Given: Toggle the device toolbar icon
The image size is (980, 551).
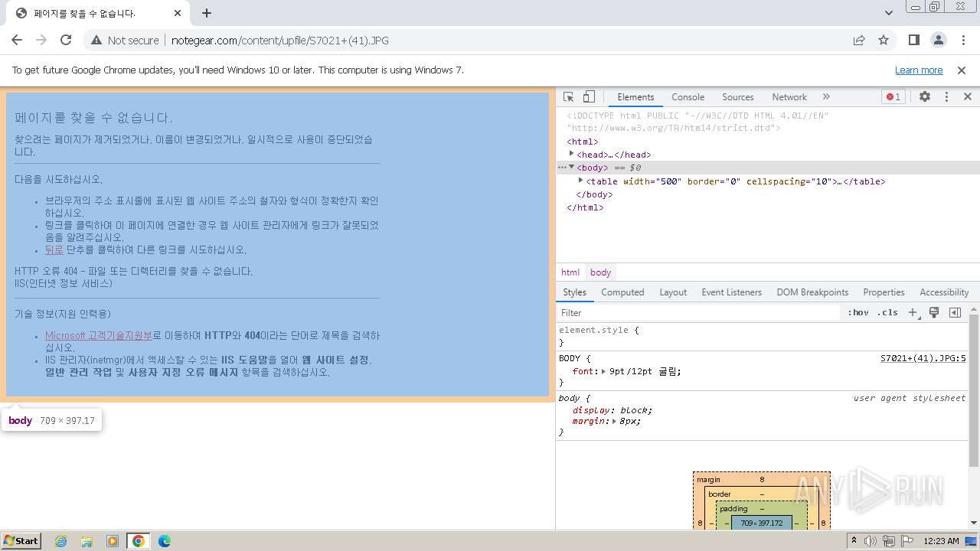Looking at the screenshot, I should tap(589, 96).
